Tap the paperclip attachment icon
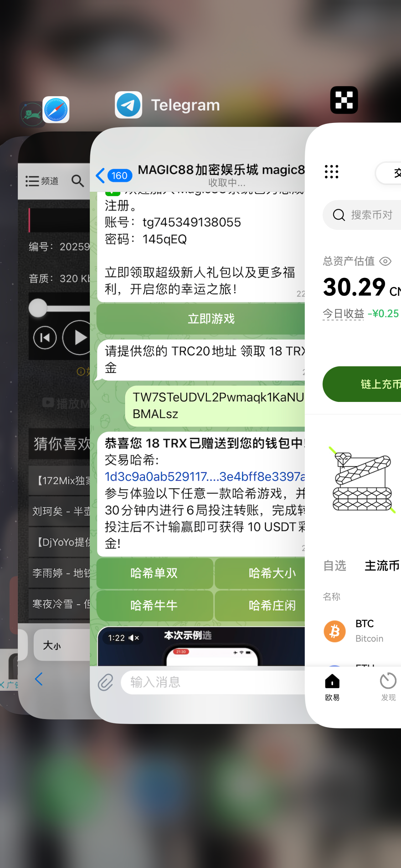Viewport: 401px width, 868px height. [x=106, y=682]
